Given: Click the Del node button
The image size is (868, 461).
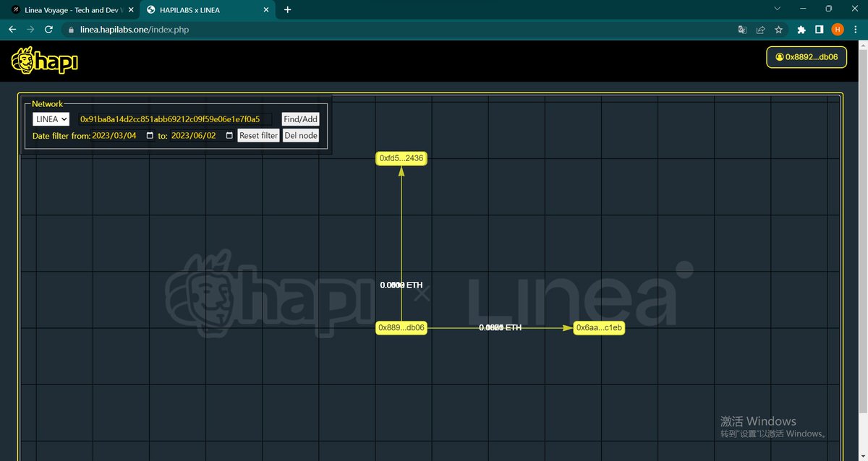Looking at the screenshot, I should [301, 136].
